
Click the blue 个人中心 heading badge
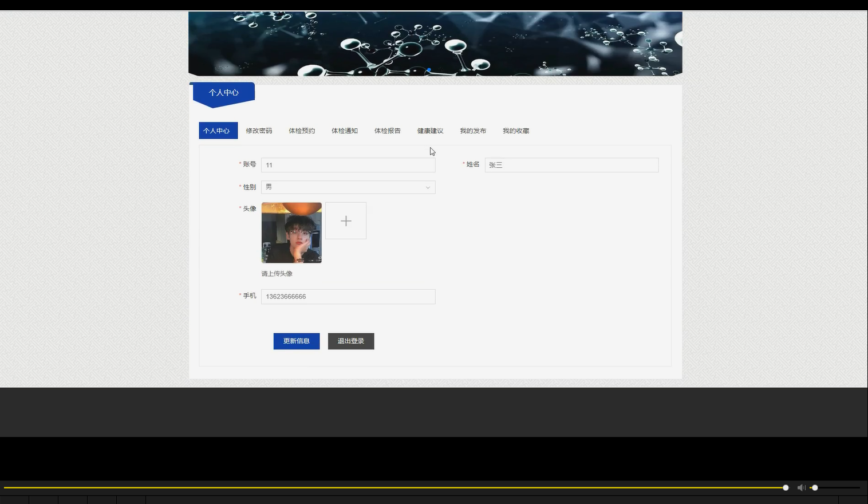point(224,93)
